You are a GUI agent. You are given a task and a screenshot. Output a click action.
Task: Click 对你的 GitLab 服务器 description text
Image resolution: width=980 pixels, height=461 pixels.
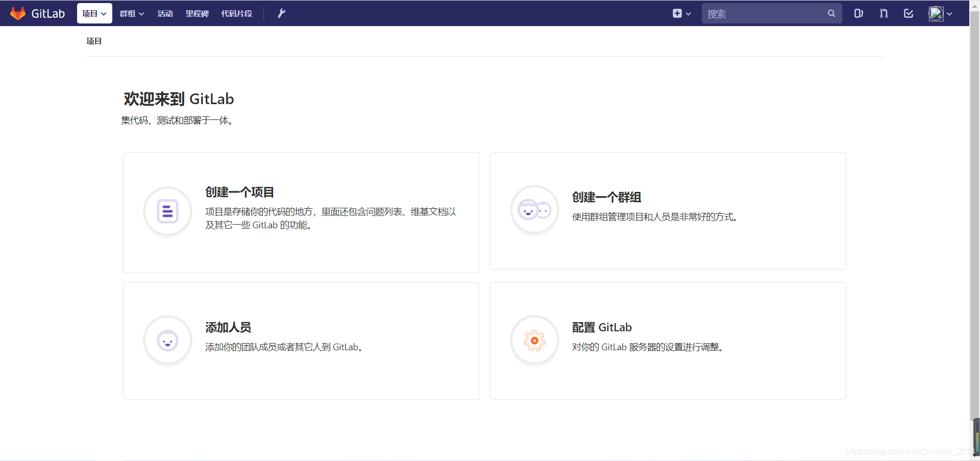[649, 347]
